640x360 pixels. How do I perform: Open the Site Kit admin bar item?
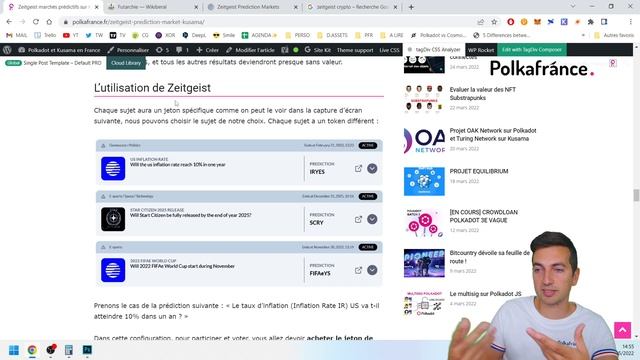coord(318,50)
